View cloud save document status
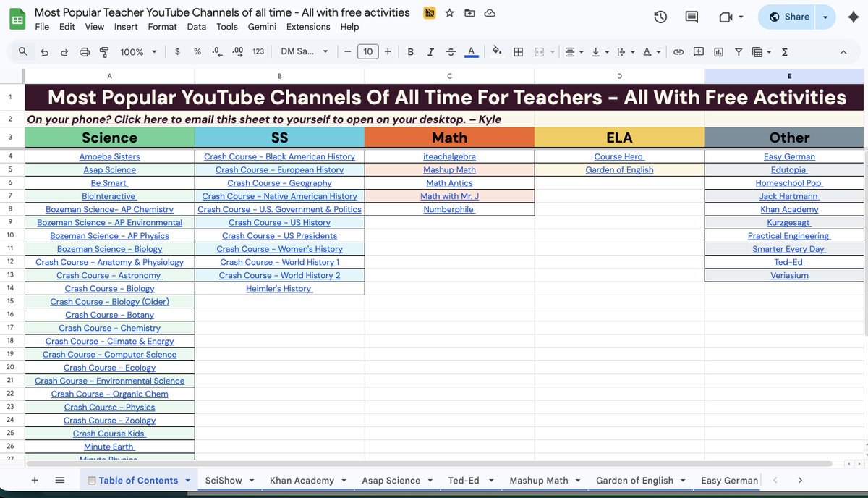 [490, 13]
